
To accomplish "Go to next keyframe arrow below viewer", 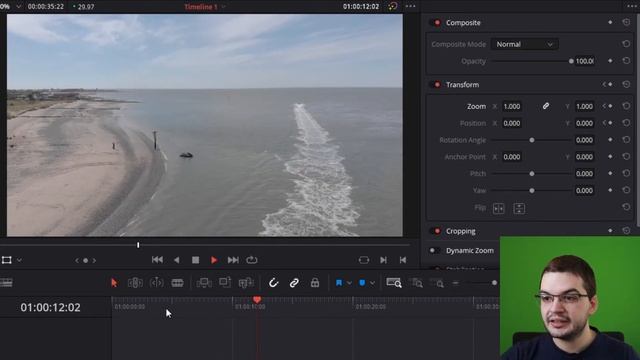I will click(x=94, y=260).
